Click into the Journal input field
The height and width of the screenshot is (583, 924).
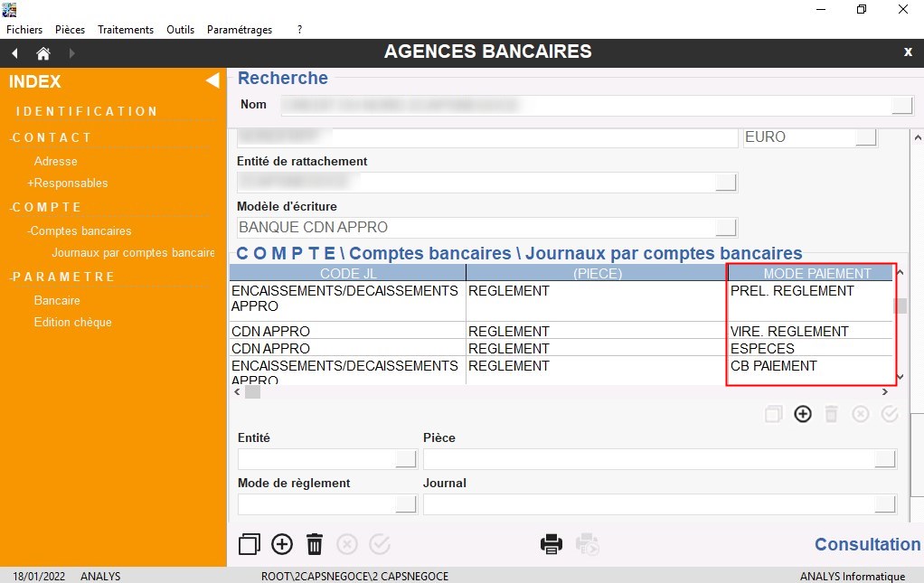tap(646, 504)
